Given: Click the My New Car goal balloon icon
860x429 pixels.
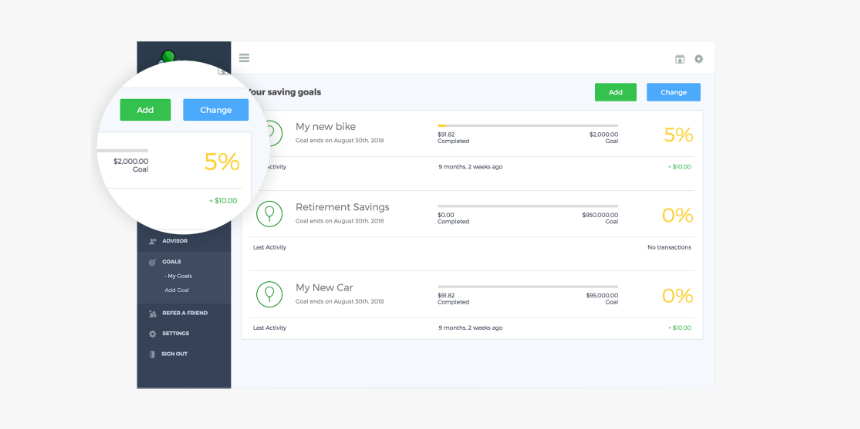Looking at the screenshot, I should 269,293.
